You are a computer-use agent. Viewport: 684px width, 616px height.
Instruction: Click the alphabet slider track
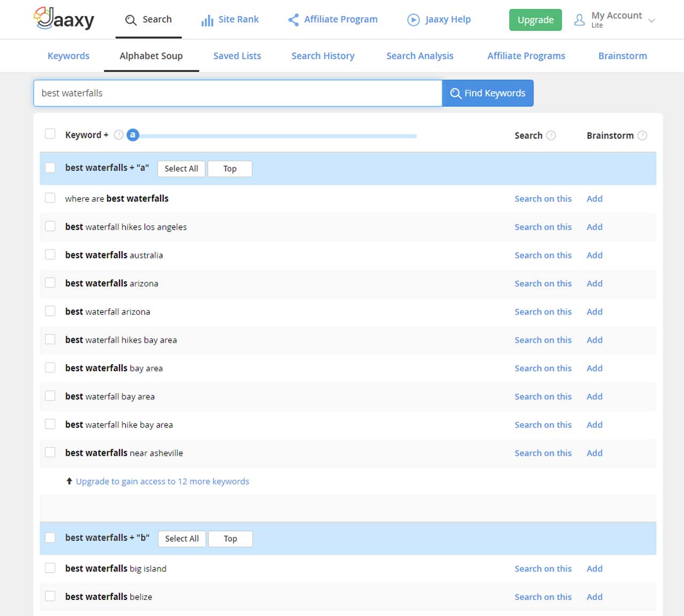coord(277,136)
